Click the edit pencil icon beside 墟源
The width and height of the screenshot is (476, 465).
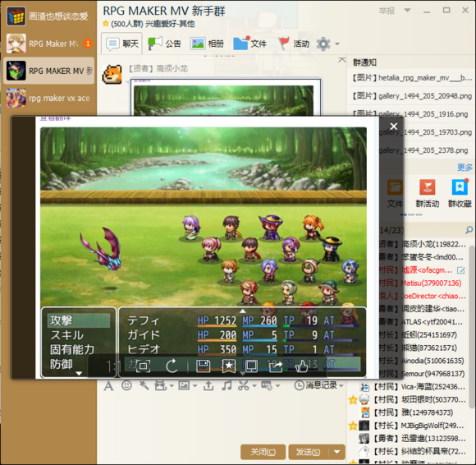coord(461,270)
